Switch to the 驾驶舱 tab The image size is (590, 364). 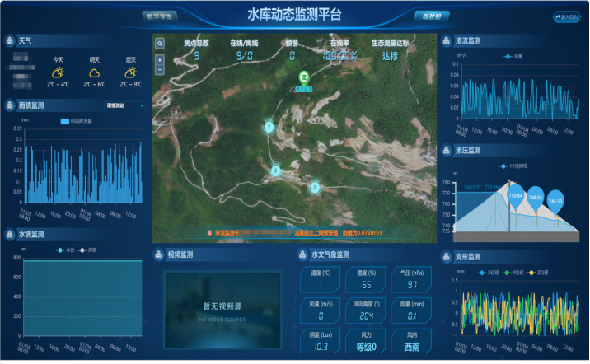tap(431, 16)
